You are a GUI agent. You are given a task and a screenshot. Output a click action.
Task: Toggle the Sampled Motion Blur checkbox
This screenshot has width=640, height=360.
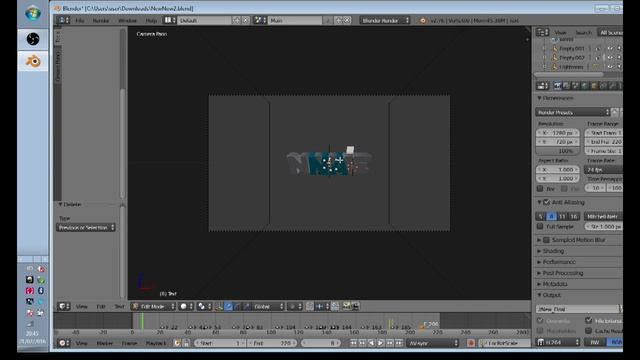point(547,240)
